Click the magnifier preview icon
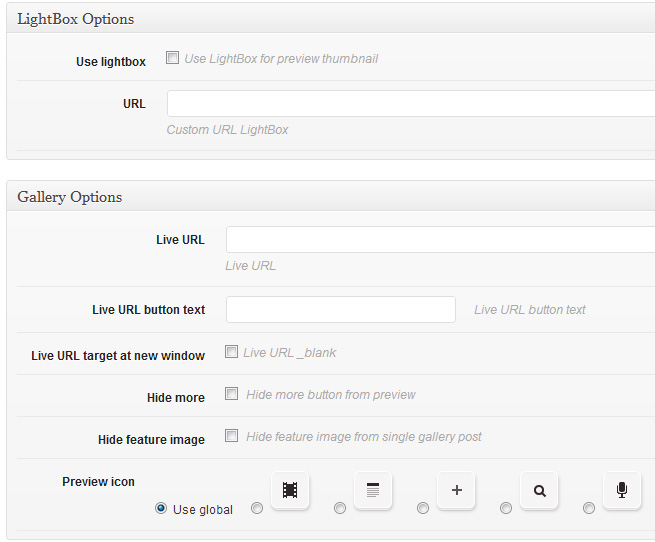655x542 pixels. click(539, 490)
